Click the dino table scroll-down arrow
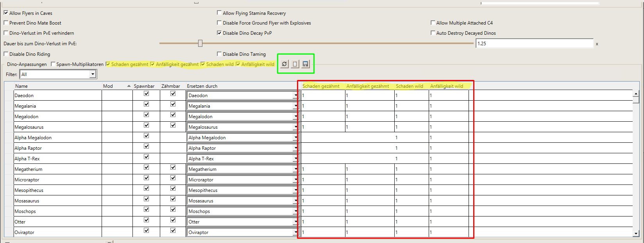The height and width of the screenshot is (243, 644). [x=636, y=233]
